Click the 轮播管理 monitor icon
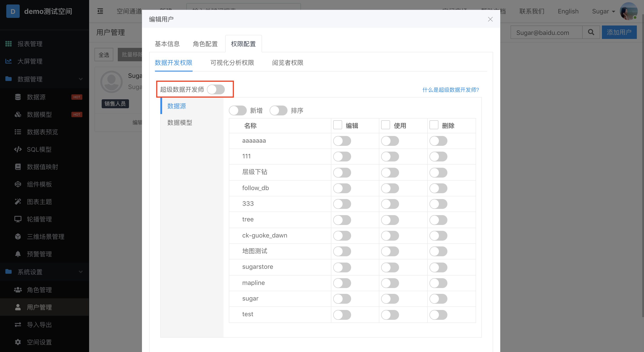 click(x=18, y=219)
